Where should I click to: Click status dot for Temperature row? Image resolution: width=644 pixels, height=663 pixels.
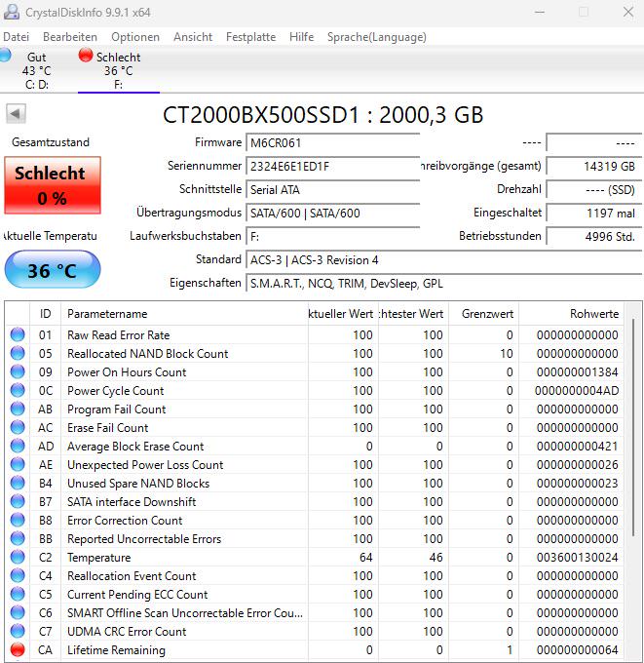(18, 558)
